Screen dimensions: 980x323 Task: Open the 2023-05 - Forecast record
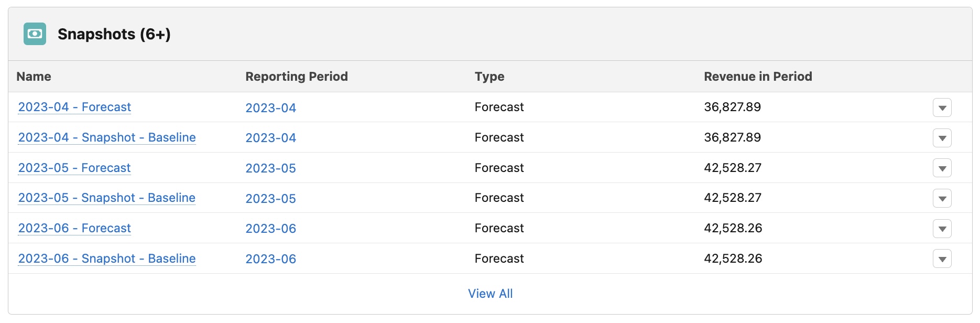(74, 168)
